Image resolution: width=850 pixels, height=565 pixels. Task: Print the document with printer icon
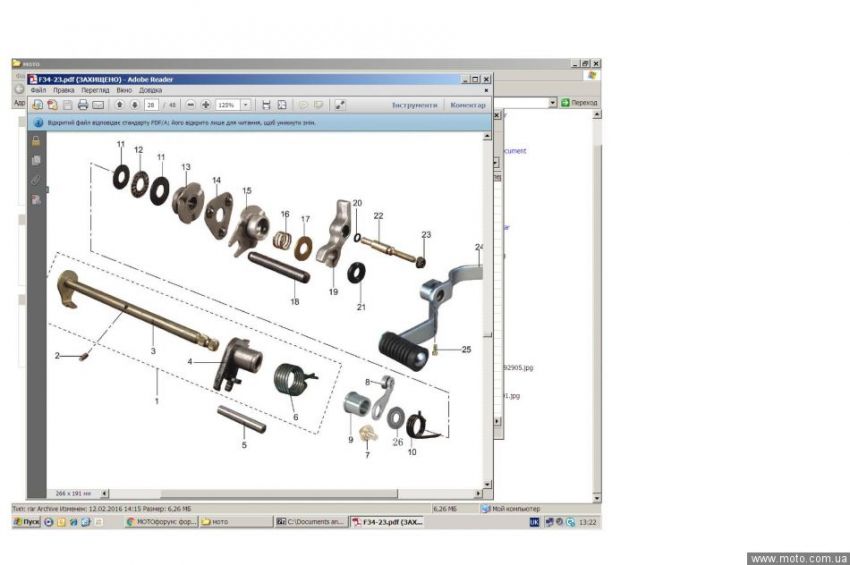[x=83, y=105]
